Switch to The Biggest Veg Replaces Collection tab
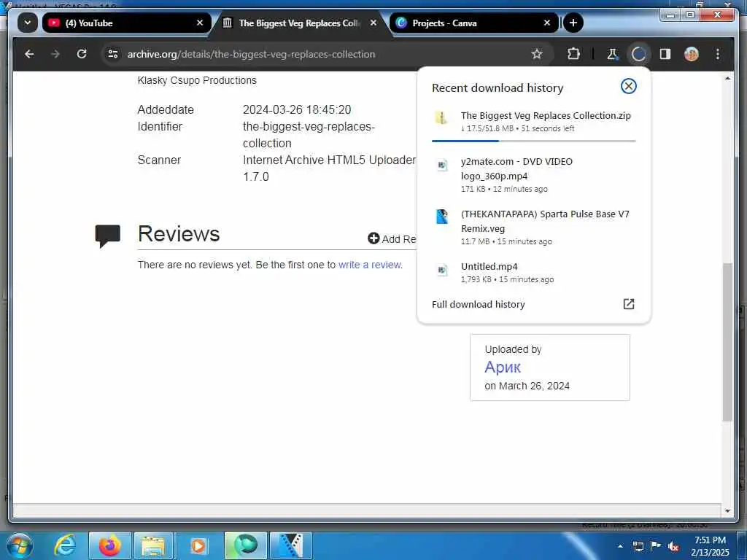The width and height of the screenshot is (747, 560). pos(300,23)
